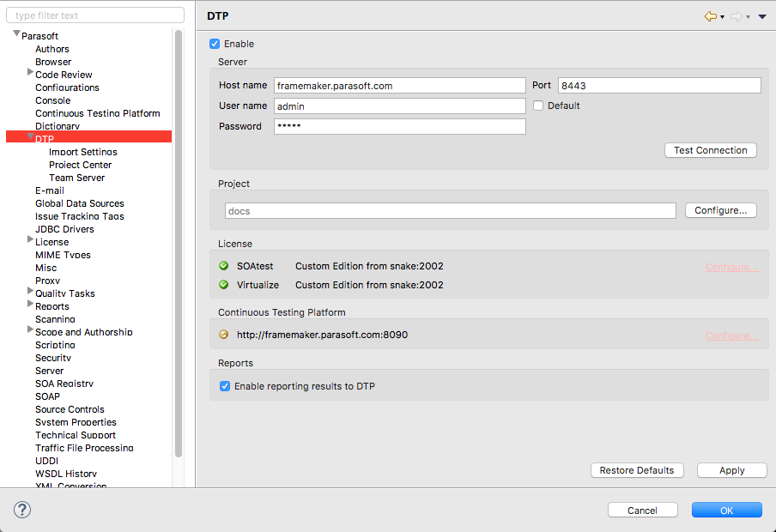Image resolution: width=776 pixels, height=532 pixels.
Task: Select Browser in the preferences tree
Action: tap(53, 62)
